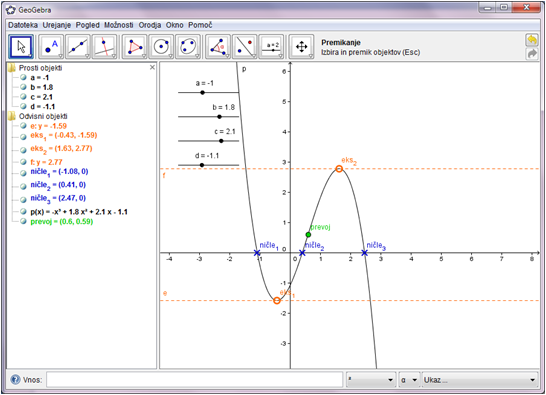
Task: Open the Datoteka menu
Action: click(x=23, y=25)
